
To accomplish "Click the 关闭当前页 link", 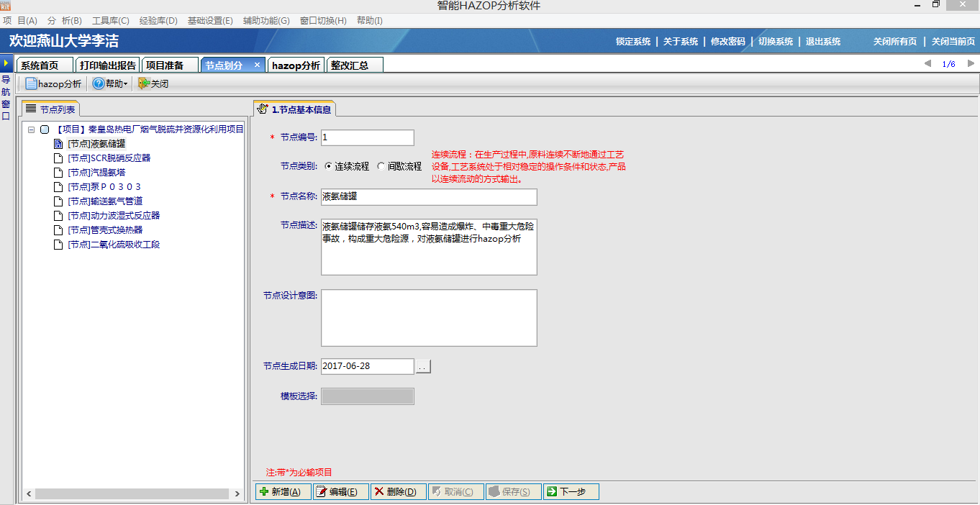I will (953, 42).
